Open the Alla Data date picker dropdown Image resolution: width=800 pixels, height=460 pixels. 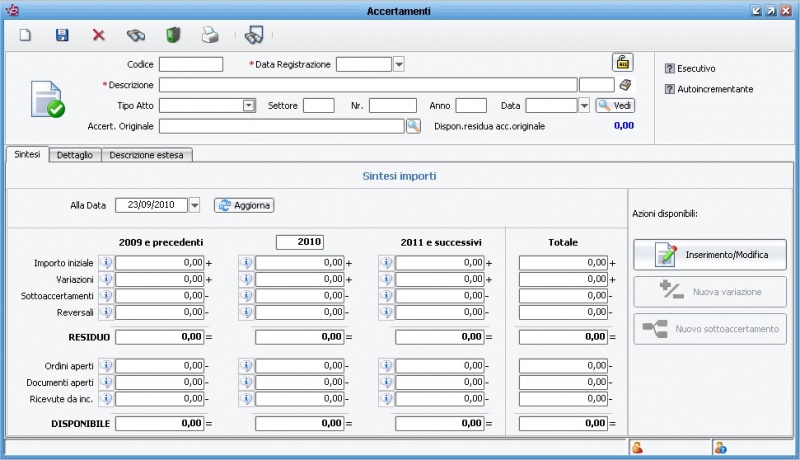(x=194, y=205)
